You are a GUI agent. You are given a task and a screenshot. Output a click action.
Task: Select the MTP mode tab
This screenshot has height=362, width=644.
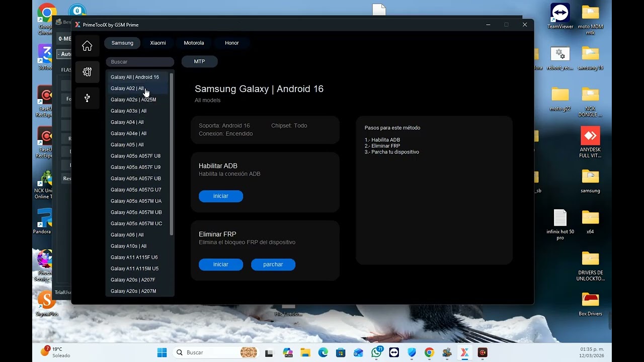pyautogui.click(x=200, y=61)
